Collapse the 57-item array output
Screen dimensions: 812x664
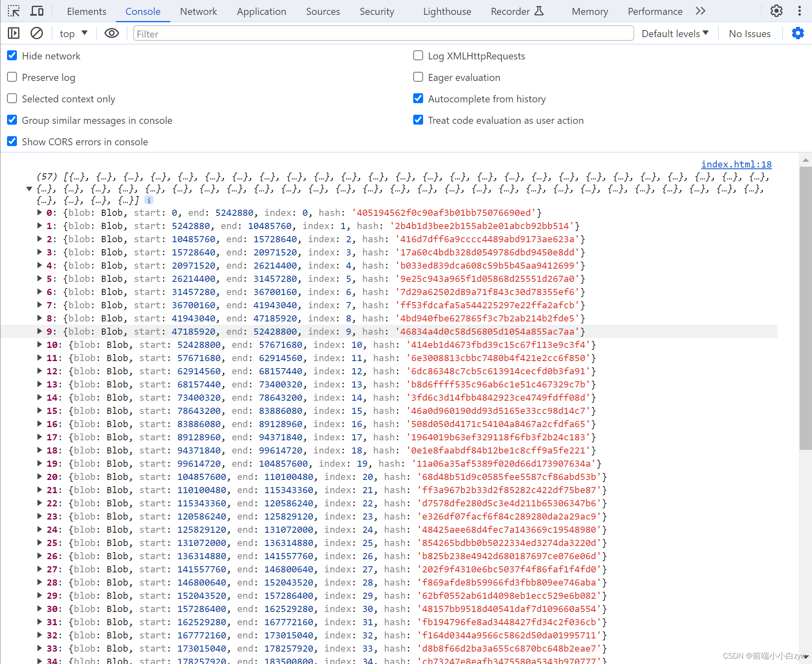(29, 189)
